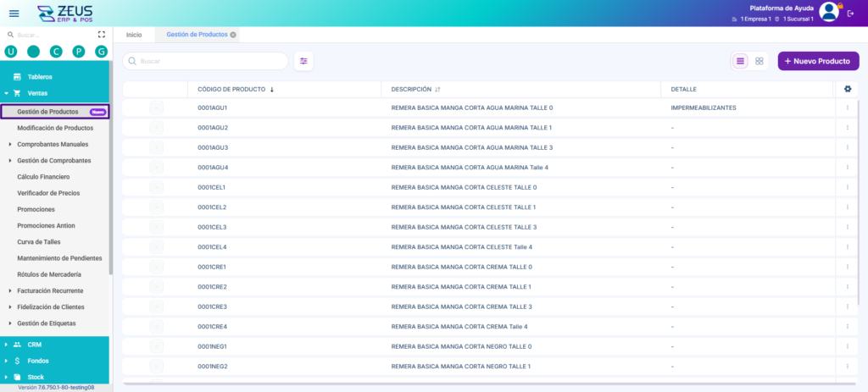Screen dimensions: 868x392
Task: Open table column settings gear icon
Action: pos(847,89)
